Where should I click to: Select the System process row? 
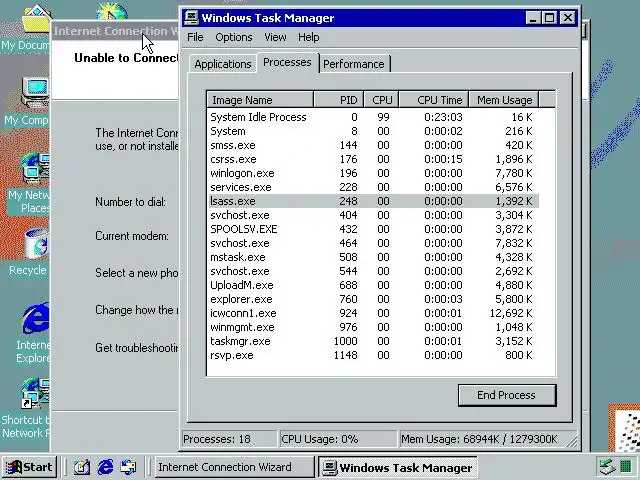[373, 131]
